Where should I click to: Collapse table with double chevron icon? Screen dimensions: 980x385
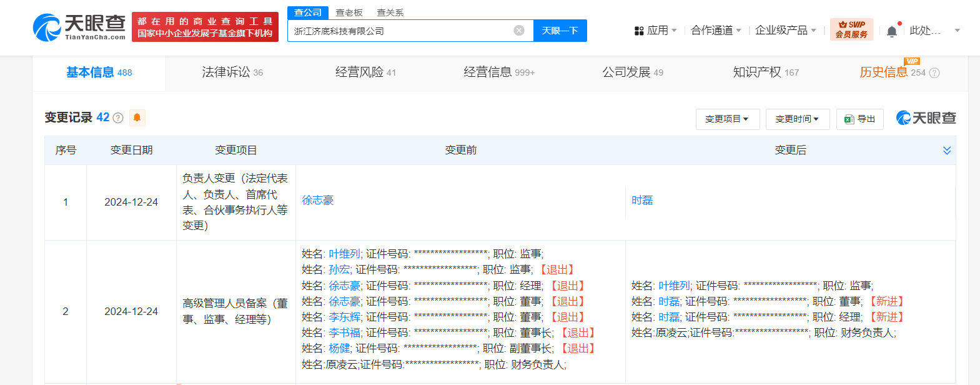coord(947,151)
